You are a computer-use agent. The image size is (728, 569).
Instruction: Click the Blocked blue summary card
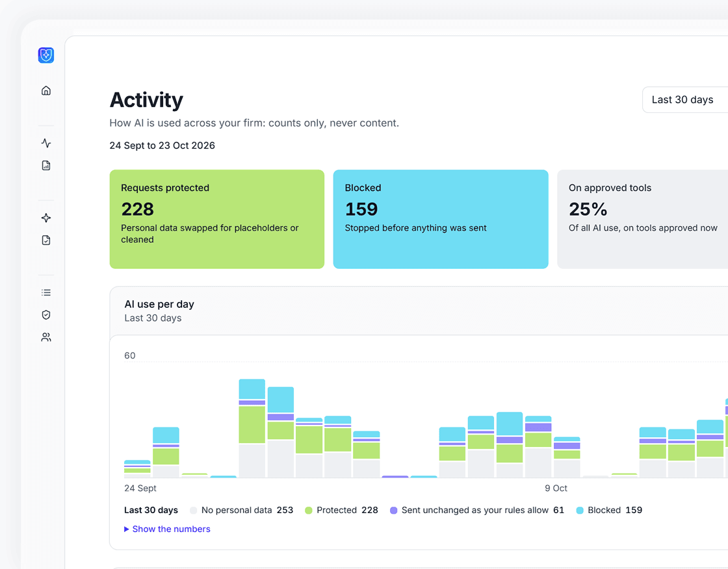pos(441,219)
